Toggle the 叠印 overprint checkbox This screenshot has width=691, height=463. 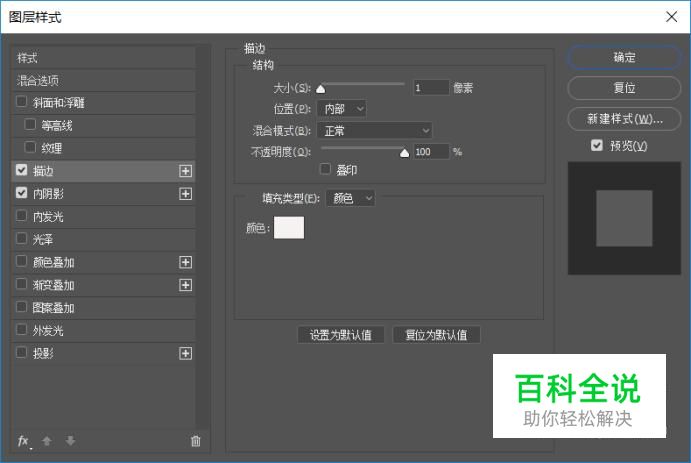click(x=325, y=169)
